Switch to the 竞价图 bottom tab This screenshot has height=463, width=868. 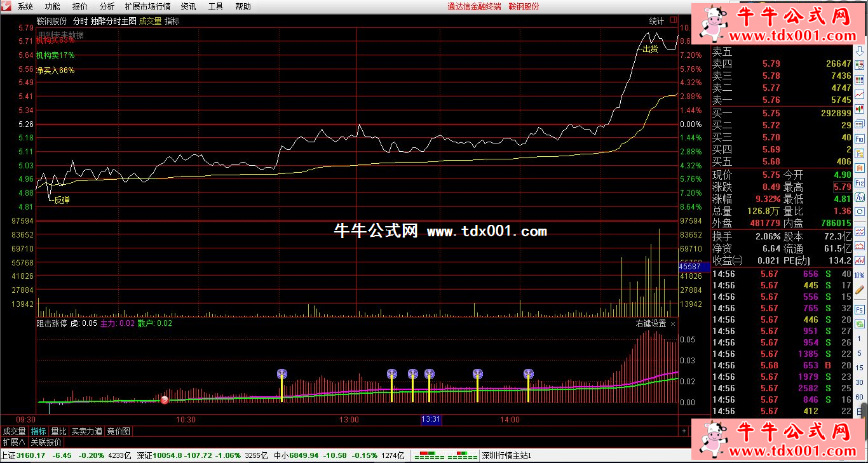118,431
